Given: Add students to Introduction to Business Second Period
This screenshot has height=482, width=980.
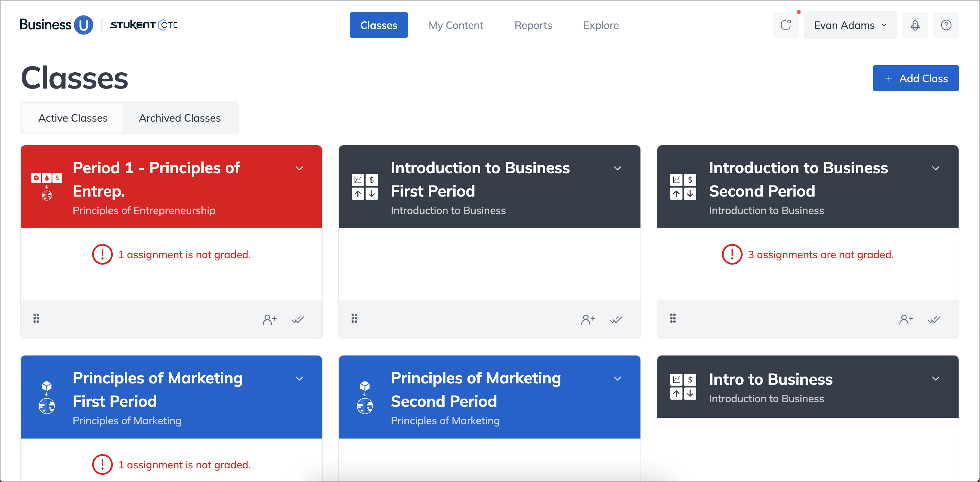Looking at the screenshot, I should (906, 319).
